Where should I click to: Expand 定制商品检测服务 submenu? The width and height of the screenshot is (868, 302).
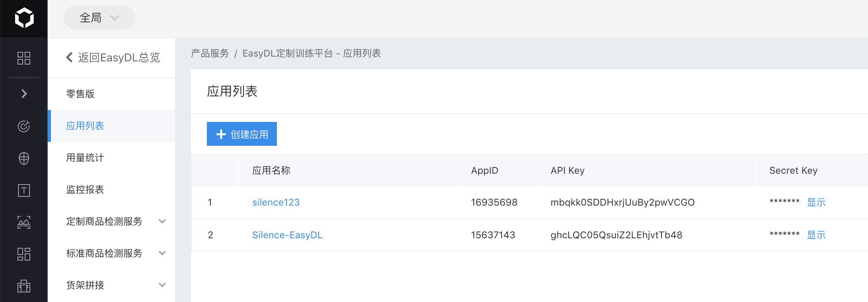click(162, 221)
